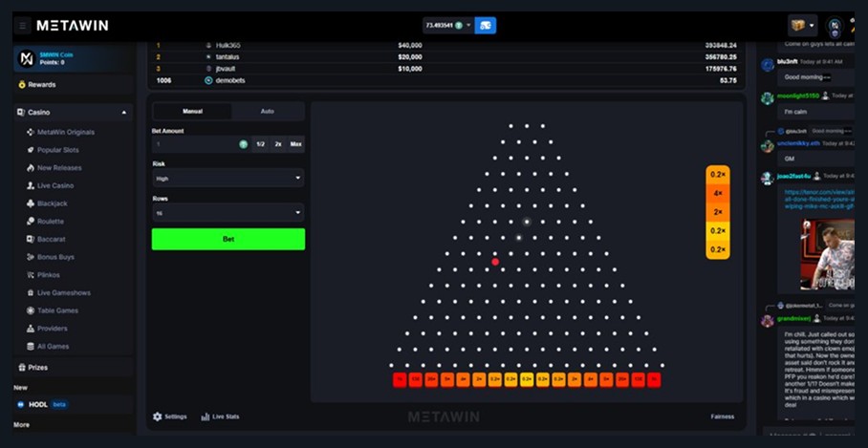Expand the Rows dropdown

pyautogui.click(x=228, y=212)
